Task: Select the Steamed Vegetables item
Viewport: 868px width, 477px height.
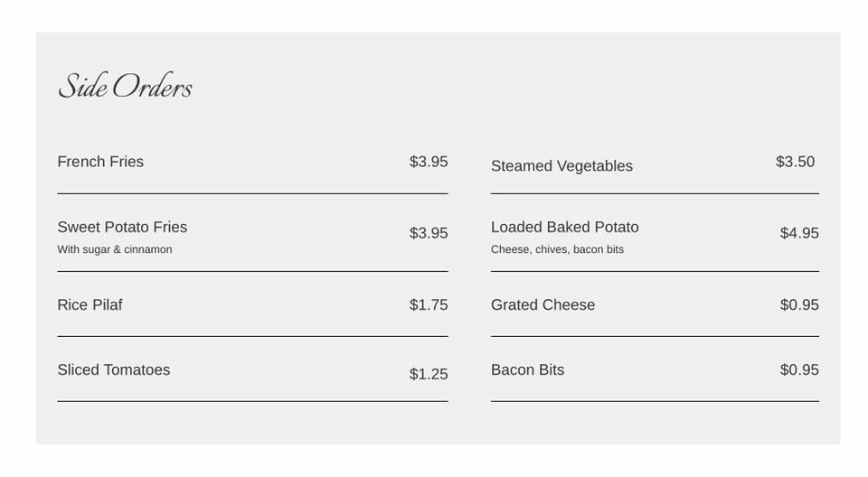Action: pos(561,166)
